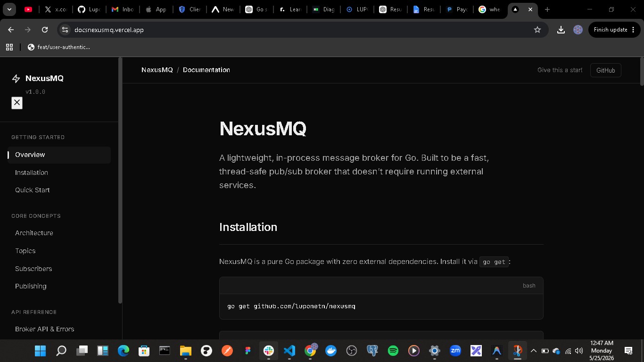644x362 pixels.
Task: Open Windows taskbar search
Action: point(61,351)
